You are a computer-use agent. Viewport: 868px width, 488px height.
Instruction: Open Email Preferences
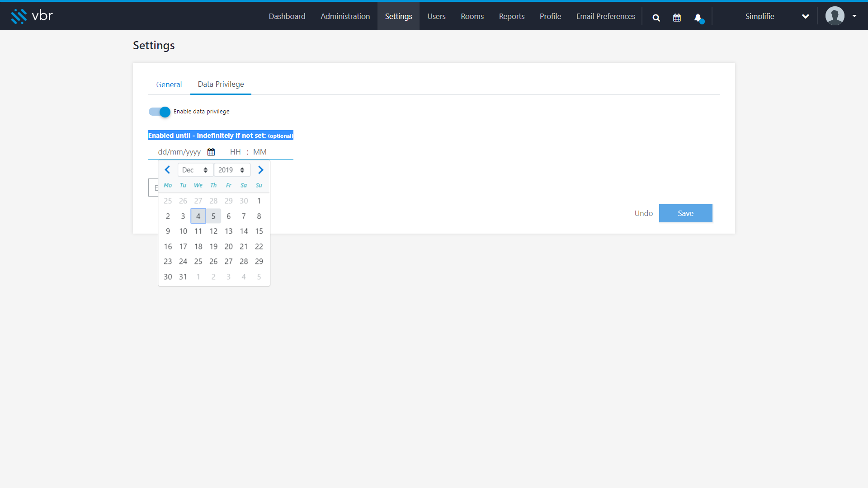pos(605,16)
